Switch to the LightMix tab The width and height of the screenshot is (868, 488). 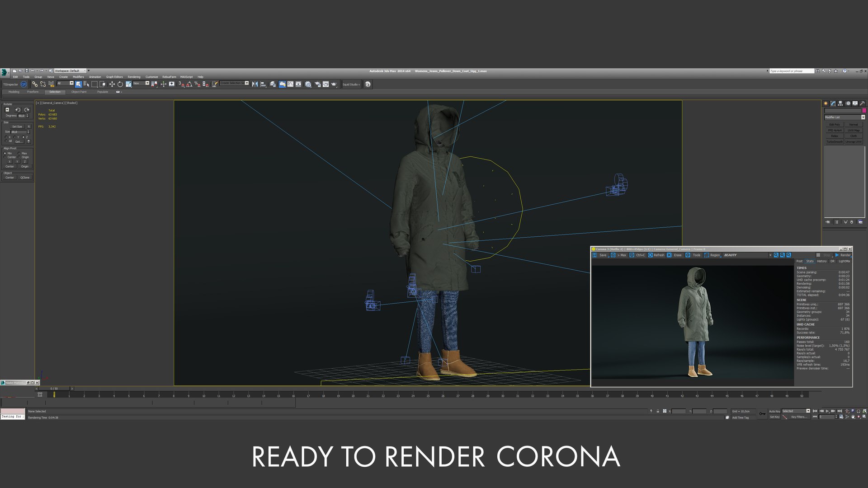[x=844, y=261]
